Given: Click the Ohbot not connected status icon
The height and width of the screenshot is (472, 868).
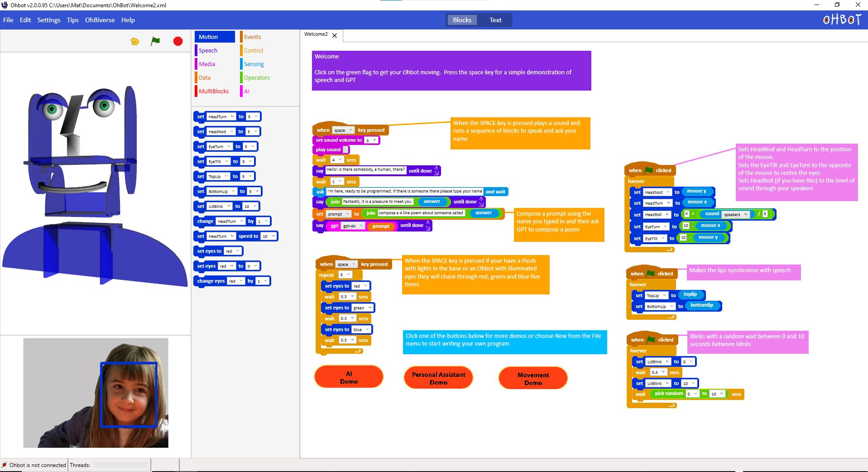Looking at the screenshot, I should coord(5,465).
